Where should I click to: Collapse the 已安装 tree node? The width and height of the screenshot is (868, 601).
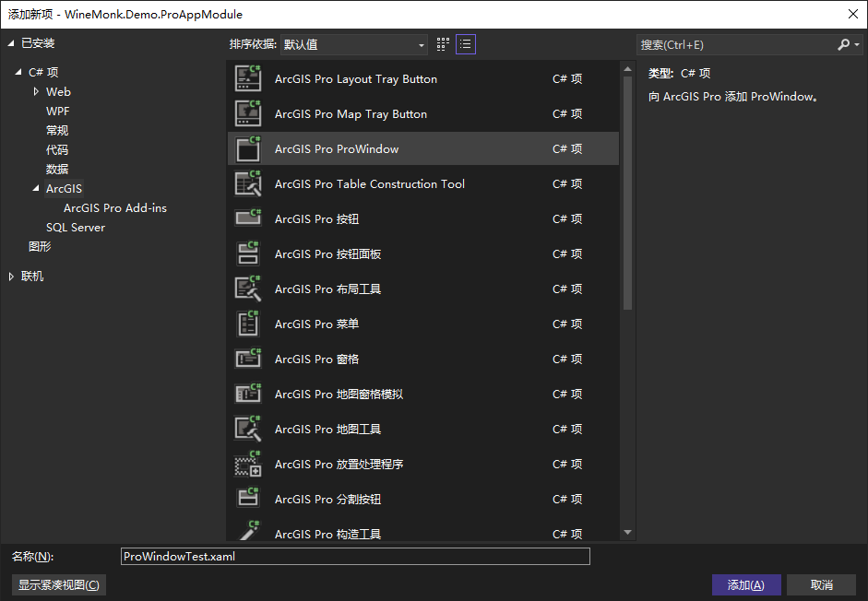pos(10,43)
